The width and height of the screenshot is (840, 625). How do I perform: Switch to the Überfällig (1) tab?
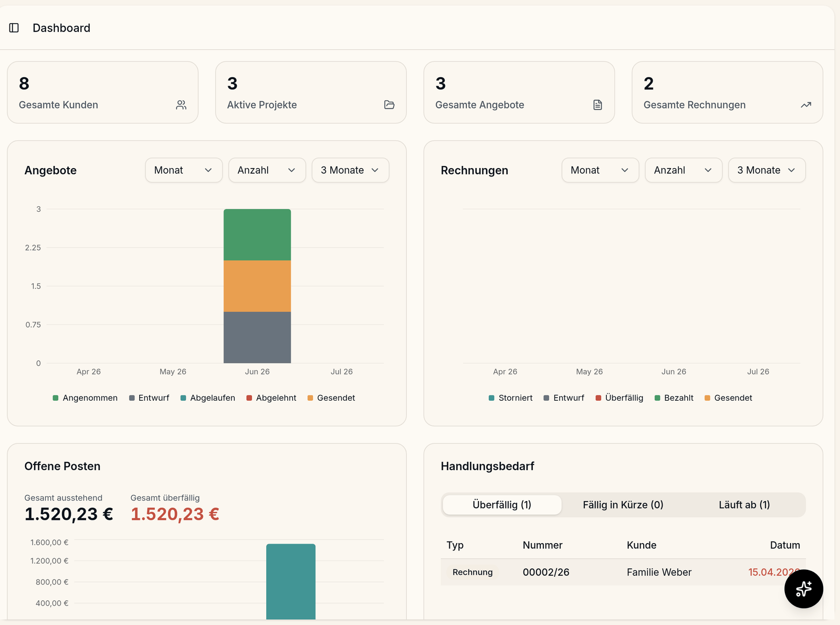[x=502, y=505]
